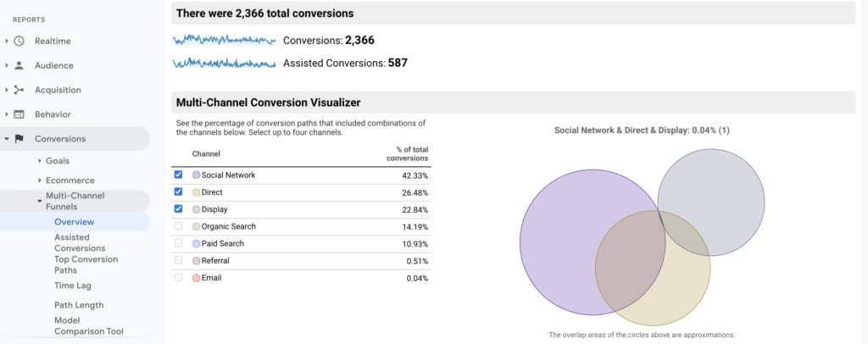Uncheck the Direct channel checkbox

[x=178, y=191]
